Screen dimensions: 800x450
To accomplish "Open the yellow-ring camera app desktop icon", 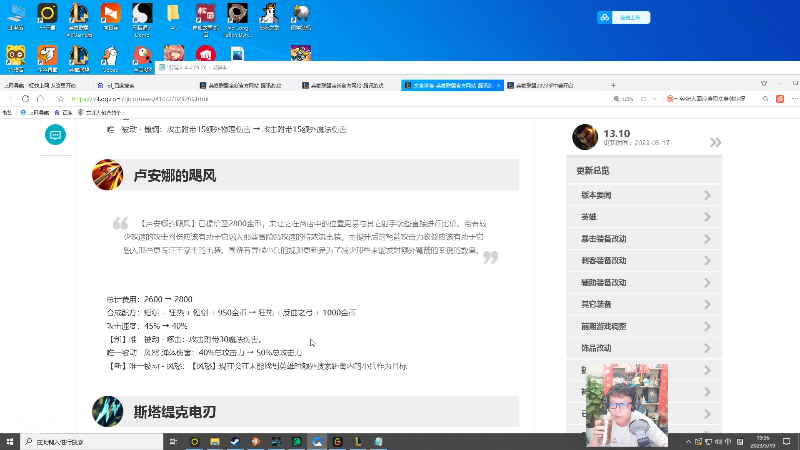I will pos(47,17).
